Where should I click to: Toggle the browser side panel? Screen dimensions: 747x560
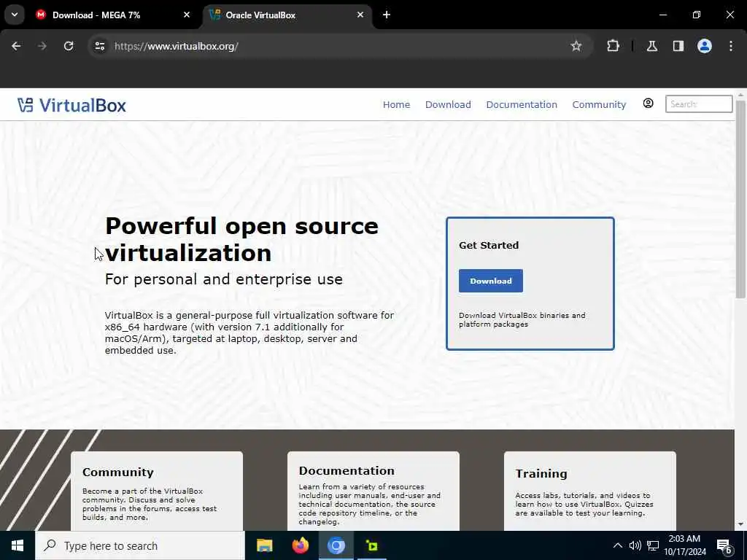click(678, 46)
